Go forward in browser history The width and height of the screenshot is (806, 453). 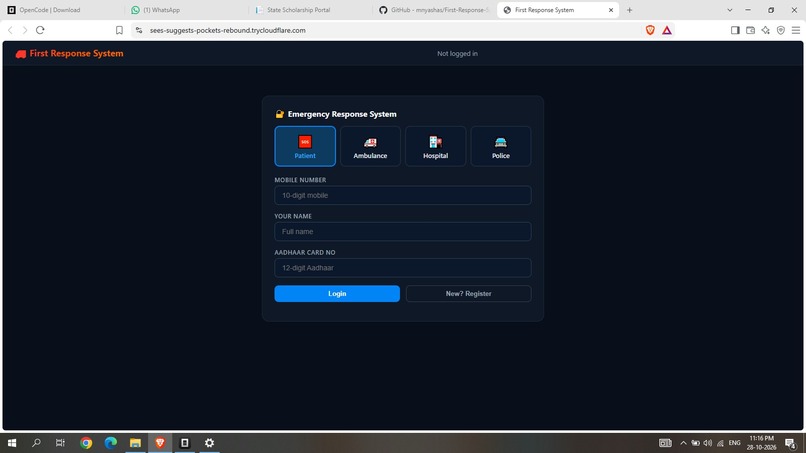pyautogui.click(x=25, y=30)
